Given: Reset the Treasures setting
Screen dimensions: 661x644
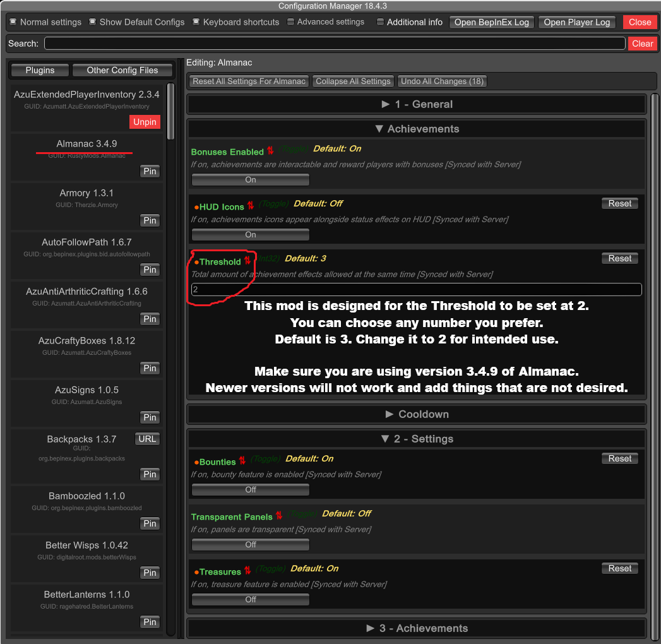Looking at the screenshot, I should (x=620, y=569).
